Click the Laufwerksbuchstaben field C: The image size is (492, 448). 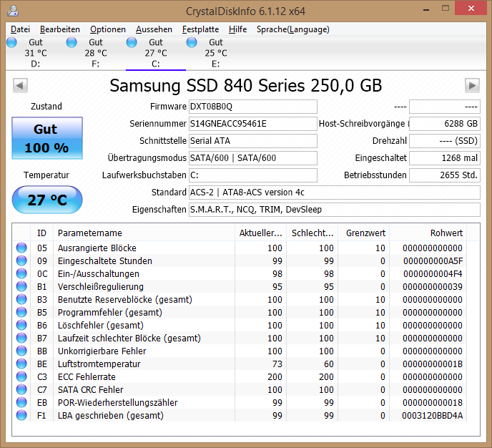(253, 175)
